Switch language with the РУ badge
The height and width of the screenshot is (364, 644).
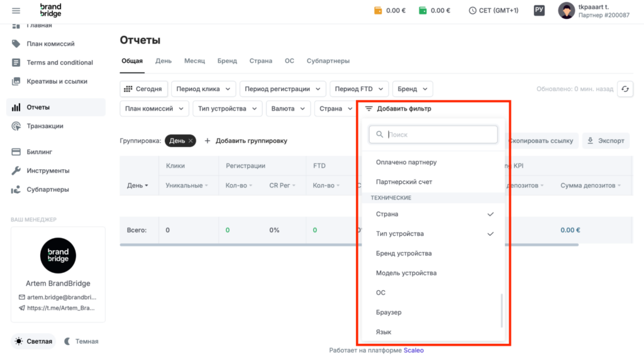pyautogui.click(x=539, y=10)
